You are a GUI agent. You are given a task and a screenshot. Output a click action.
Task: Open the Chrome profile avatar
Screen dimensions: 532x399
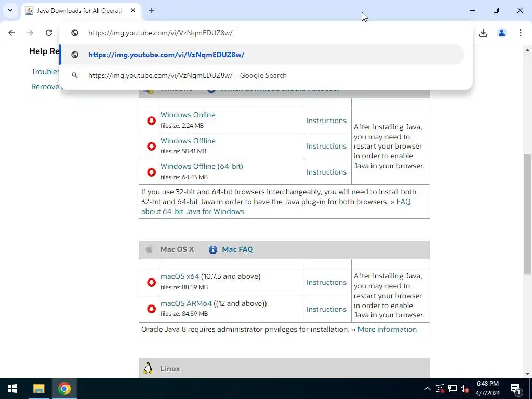[x=502, y=33]
